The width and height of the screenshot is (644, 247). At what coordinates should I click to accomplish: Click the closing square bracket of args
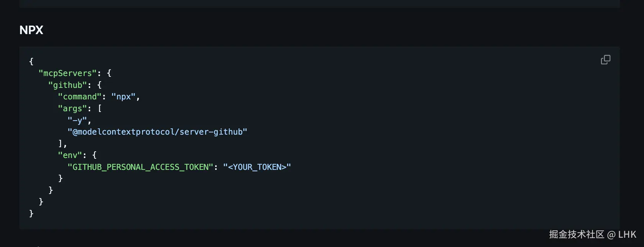[60, 144]
